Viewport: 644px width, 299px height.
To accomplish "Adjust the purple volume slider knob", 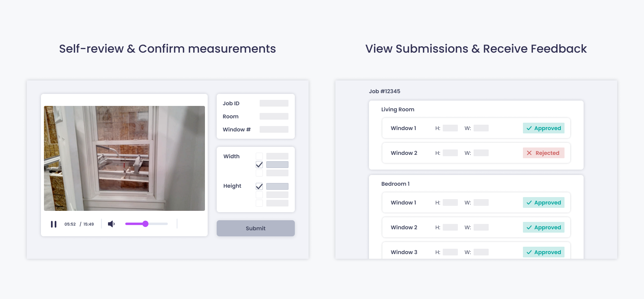I will (x=145, y=224).
